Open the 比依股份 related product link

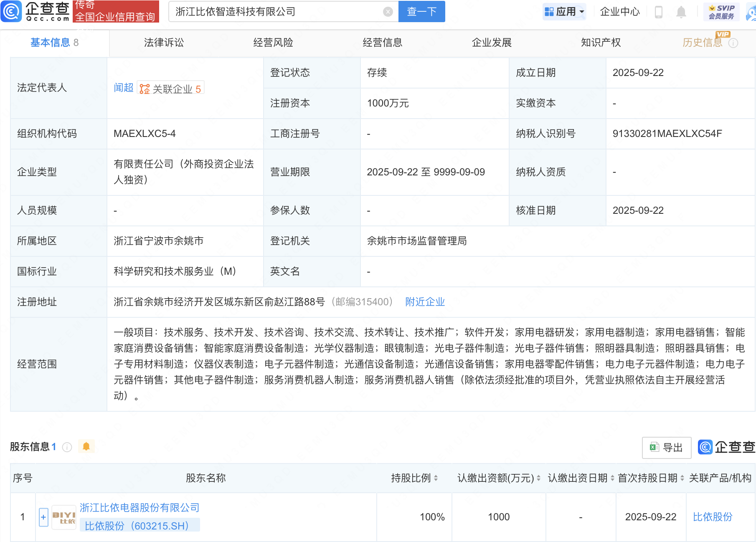(x=713, y=517)
